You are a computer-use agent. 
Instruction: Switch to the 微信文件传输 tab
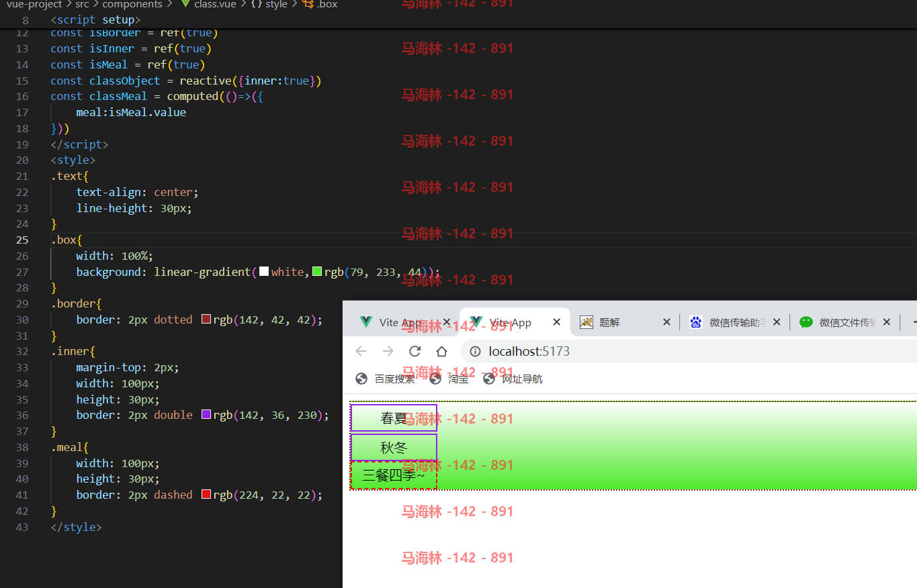[844, 322]
